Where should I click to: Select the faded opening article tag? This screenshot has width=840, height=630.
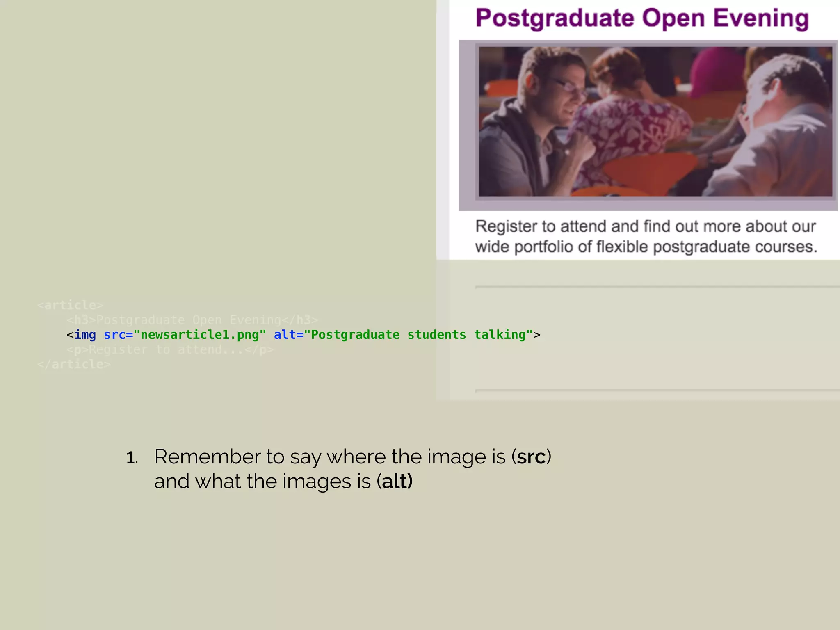click(70, 305)
